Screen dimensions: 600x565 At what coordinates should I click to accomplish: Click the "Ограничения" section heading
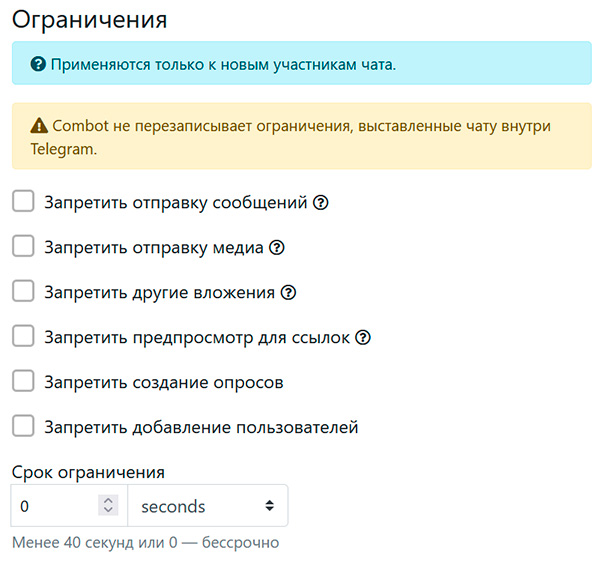tap(89, 19)
